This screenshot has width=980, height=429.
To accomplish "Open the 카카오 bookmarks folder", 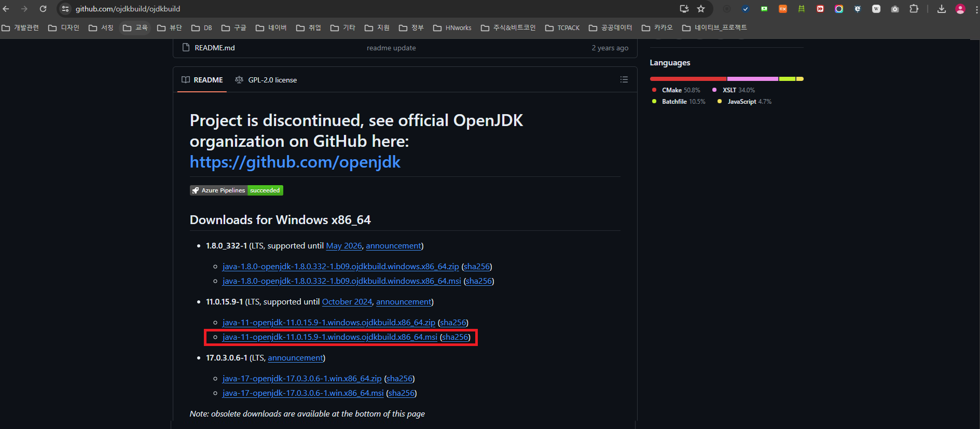I will coord(657,27).
